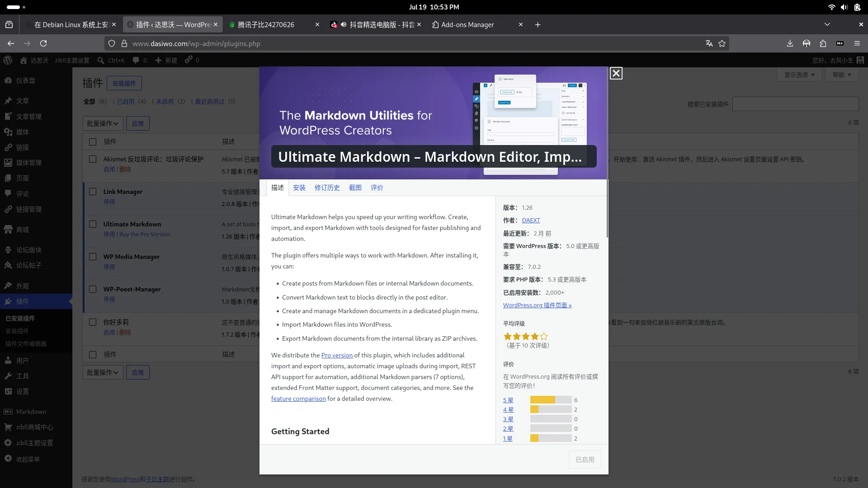
Task: Click the browser address bar URL
Action: (196, 44)
